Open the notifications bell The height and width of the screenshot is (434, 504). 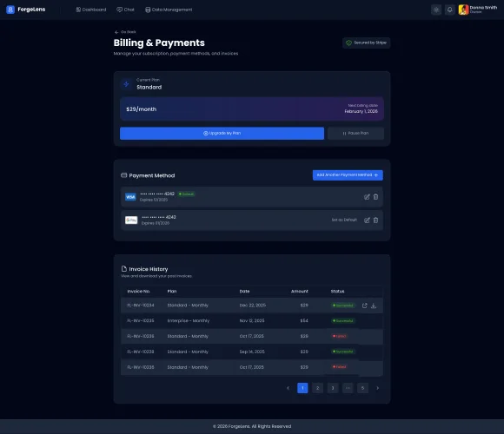[x=449, y=10]
